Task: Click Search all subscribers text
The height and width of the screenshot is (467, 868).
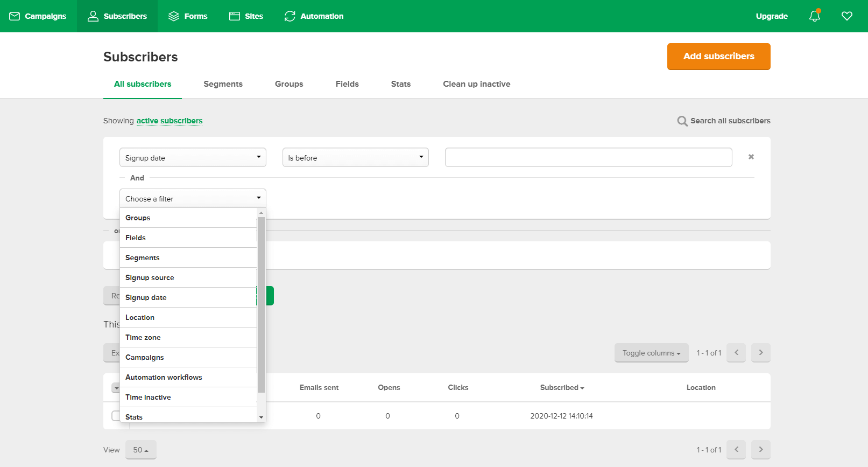Action: click(730, 121)
